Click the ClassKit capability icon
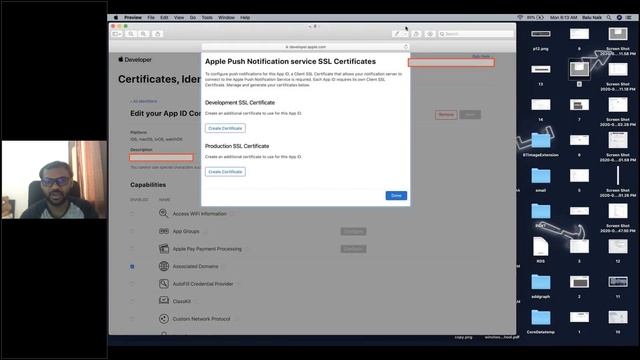Screen dimensions: 640x360 click(x=163, y=301)
